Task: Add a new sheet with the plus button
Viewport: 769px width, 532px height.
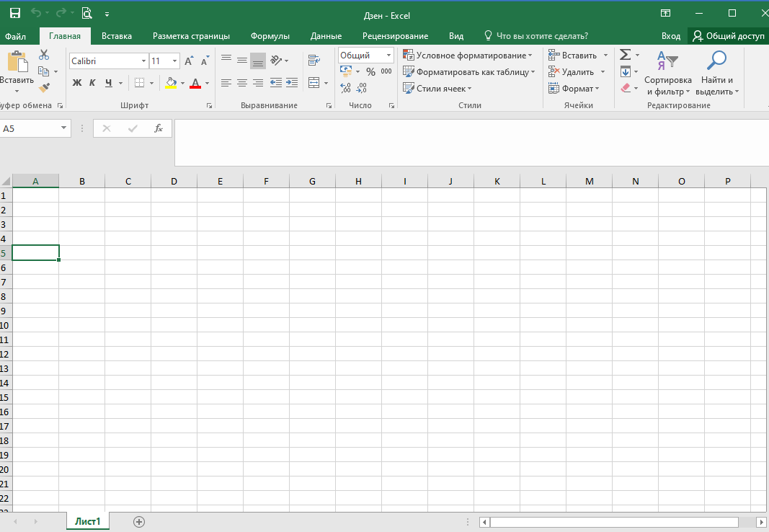Action: pos(139,522)
